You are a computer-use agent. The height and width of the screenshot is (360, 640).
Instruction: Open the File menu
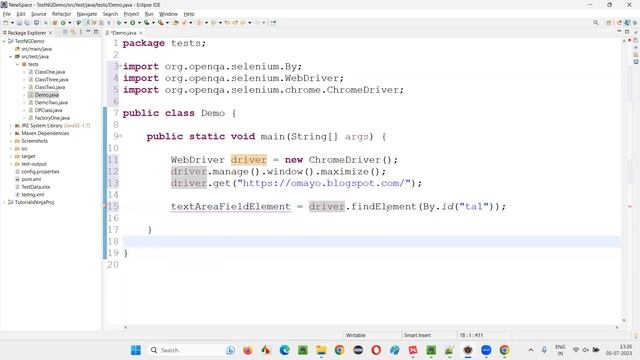[x=7, y=14]
